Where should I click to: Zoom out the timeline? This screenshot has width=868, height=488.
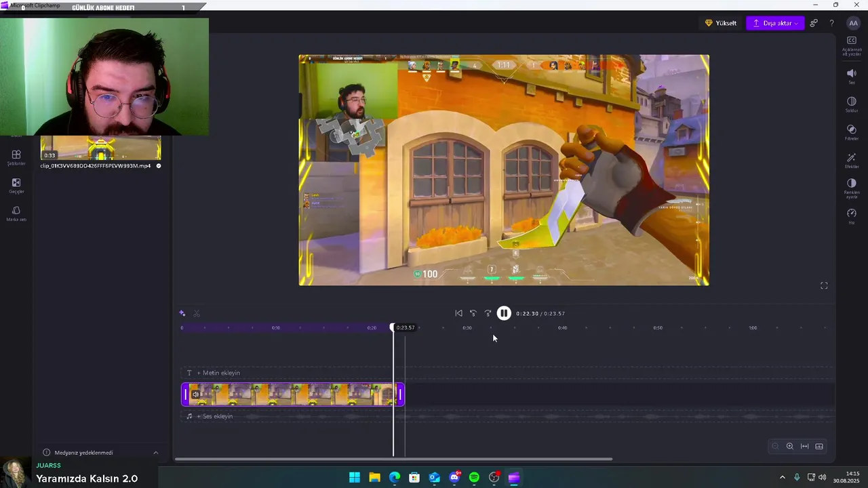775,446
